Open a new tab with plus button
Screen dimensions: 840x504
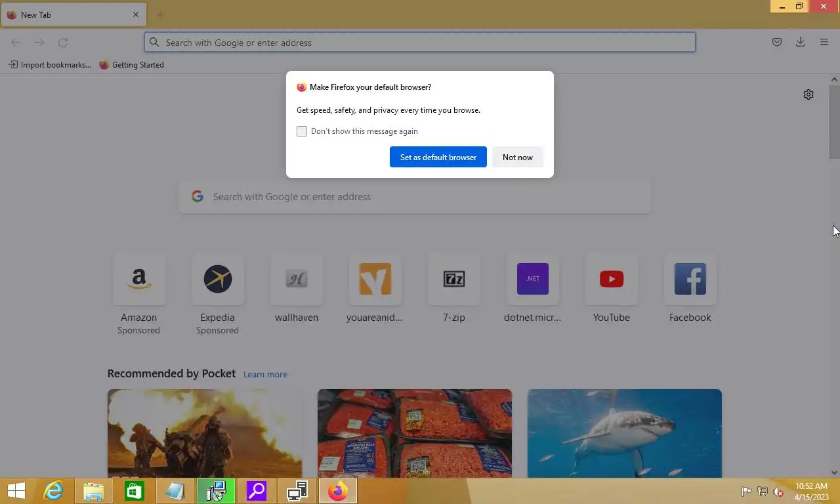pos(160,14)
